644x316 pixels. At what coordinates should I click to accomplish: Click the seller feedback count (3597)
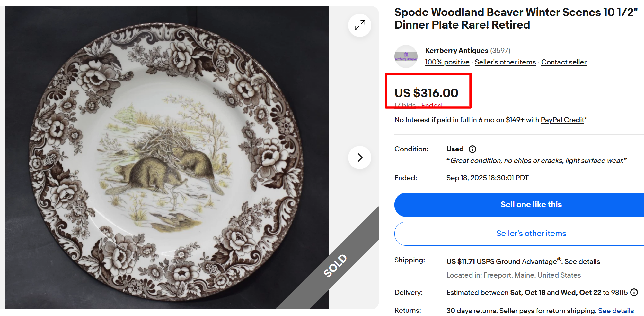500,51
